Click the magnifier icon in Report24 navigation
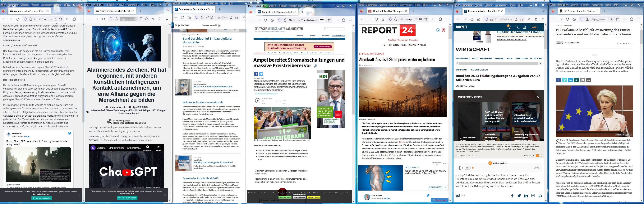This screenshot has height=204, width=644. pyautogui.click(x=384, y=45)
